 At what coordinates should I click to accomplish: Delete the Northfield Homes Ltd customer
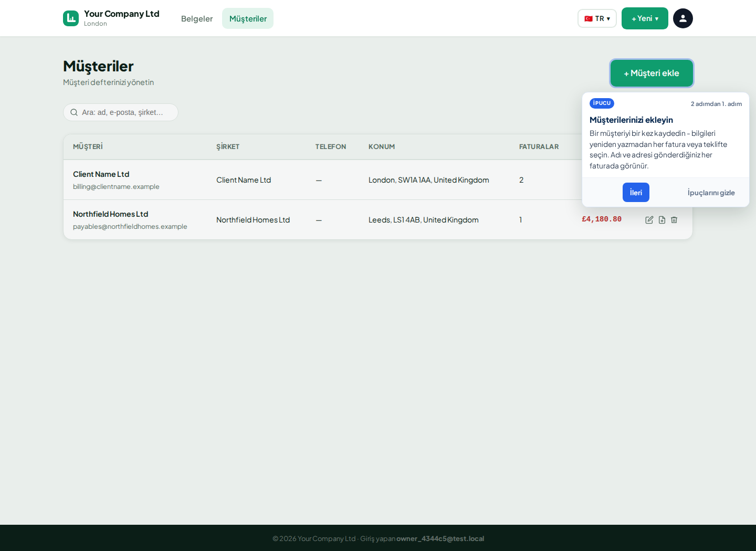click(x=674, y=220)
